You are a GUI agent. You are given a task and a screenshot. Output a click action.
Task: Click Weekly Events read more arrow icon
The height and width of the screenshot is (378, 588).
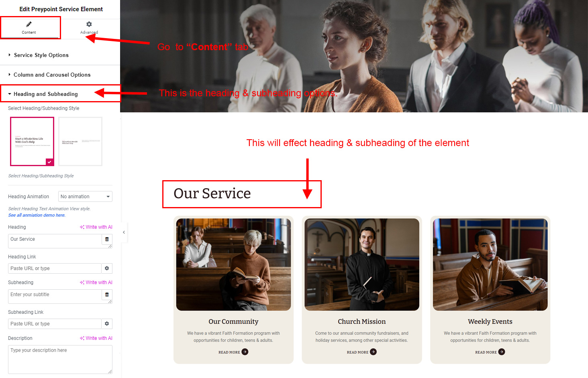(x=502, y=352)
